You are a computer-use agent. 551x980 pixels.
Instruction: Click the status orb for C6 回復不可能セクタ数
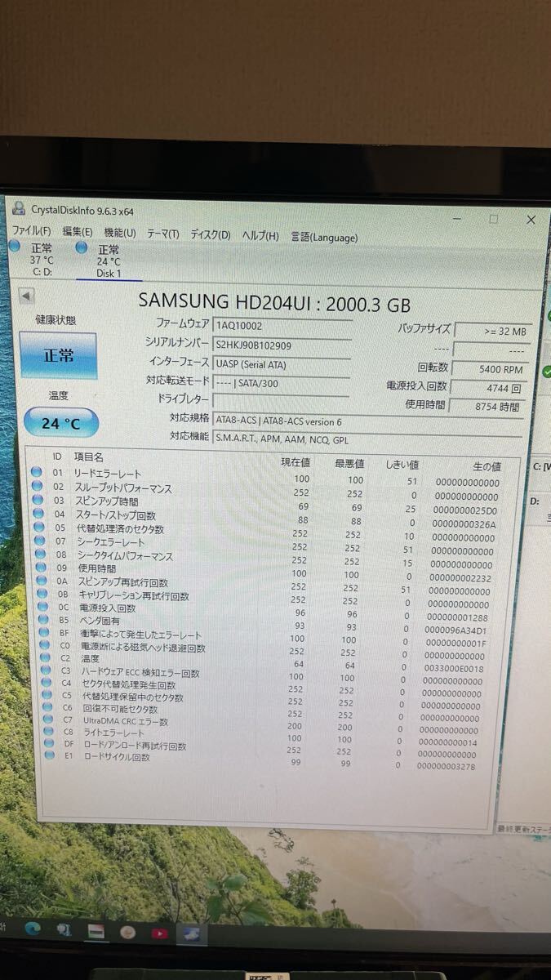click(47, 707)
